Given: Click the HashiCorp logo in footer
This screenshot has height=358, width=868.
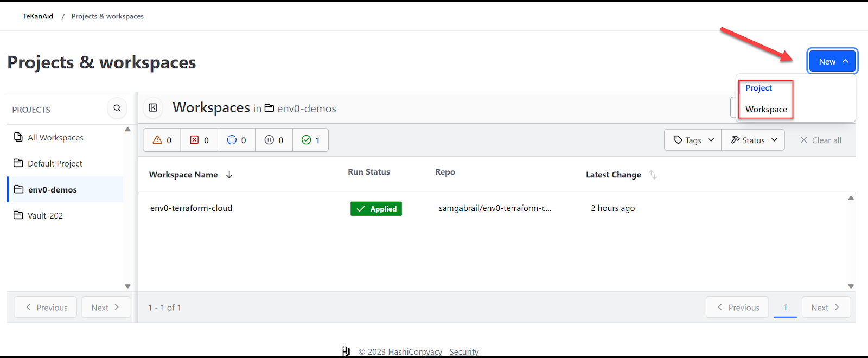Looking at the screenshot, I should coord(346,351).
